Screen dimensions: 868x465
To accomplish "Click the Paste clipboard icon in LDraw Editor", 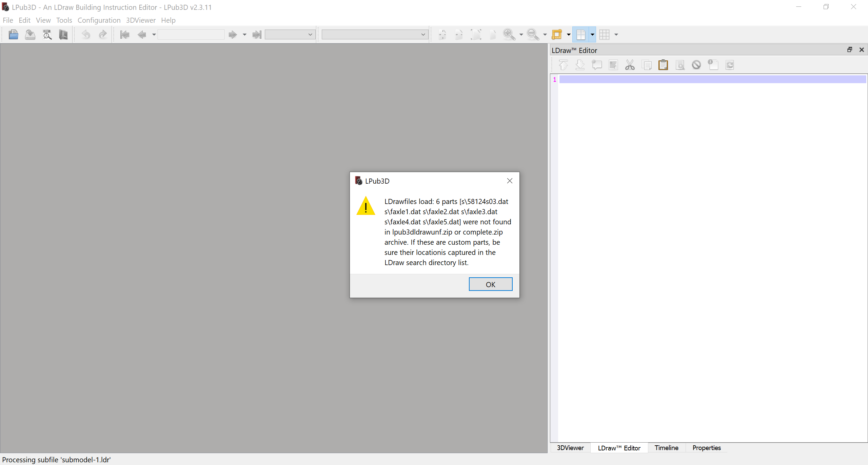I will pyautogui.click(x=663, y=65).
